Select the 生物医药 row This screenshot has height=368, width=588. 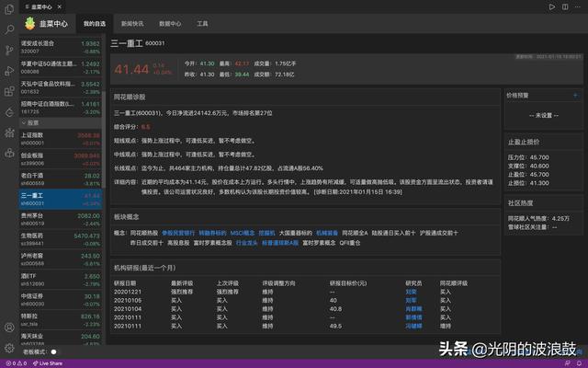[61, 239]
